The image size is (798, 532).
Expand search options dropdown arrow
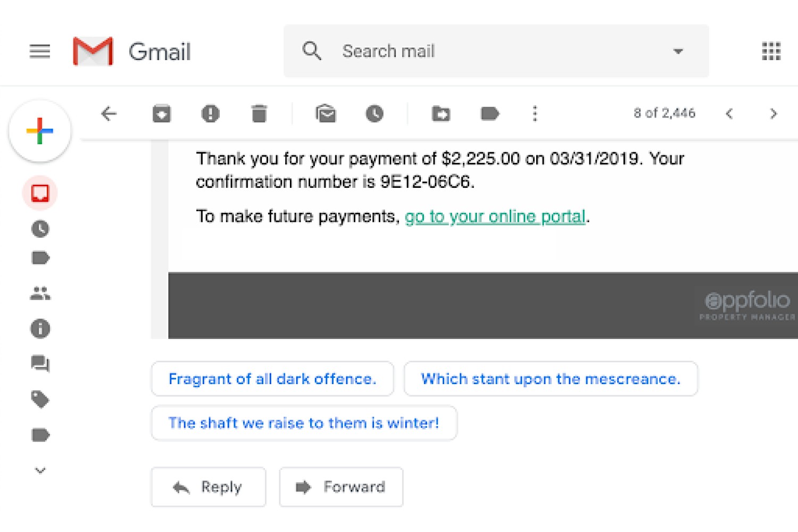click(678, 52)
